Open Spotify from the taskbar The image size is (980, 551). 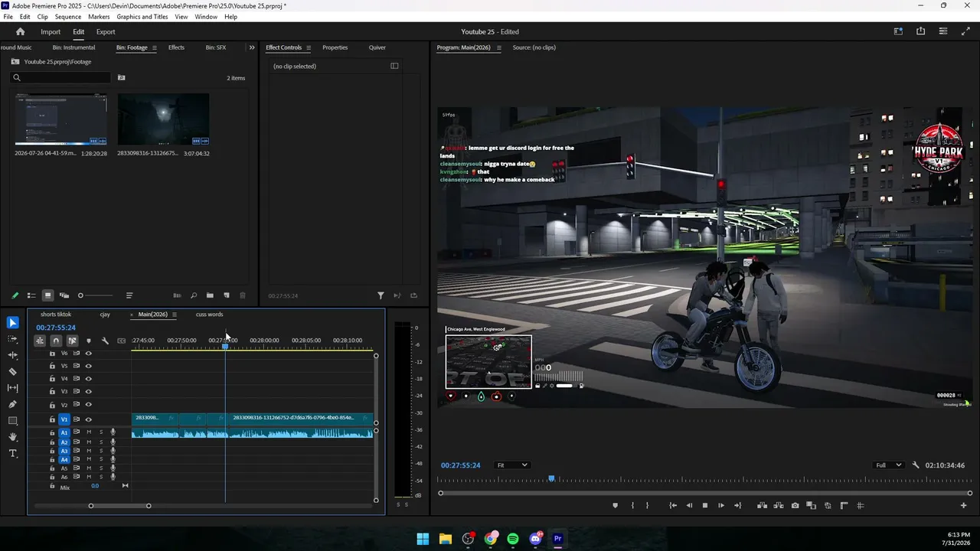click(513, 539)
